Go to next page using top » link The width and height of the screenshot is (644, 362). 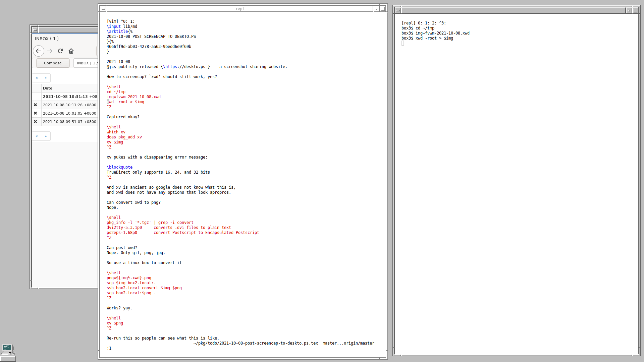click(46, 78)
